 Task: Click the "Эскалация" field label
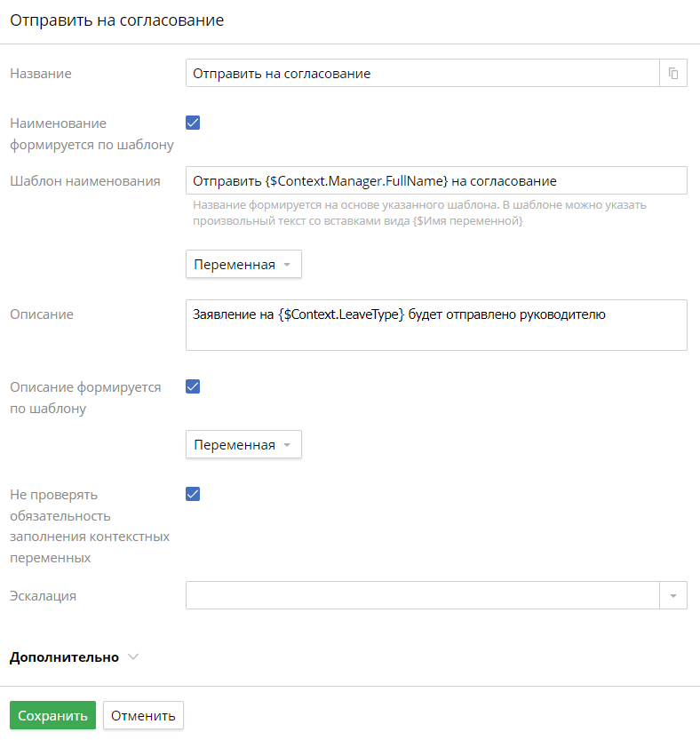(x=43, y=596)
